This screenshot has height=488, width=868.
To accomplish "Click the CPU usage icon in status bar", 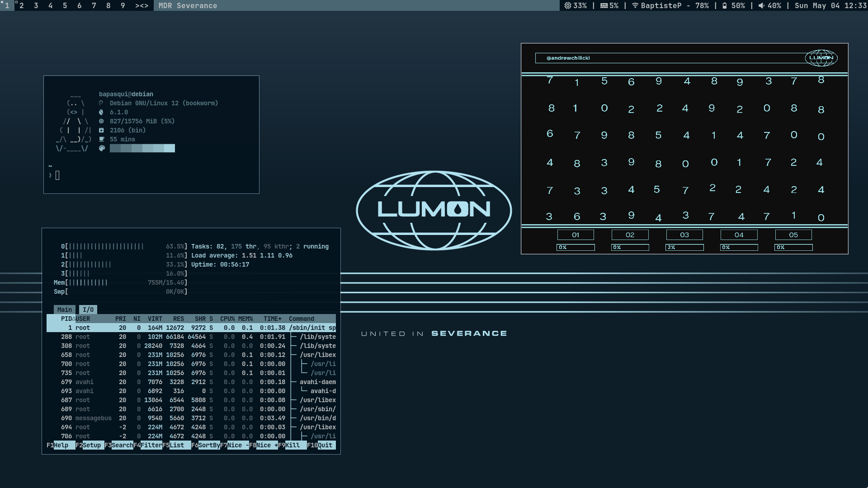I will (x=568, y=5).
